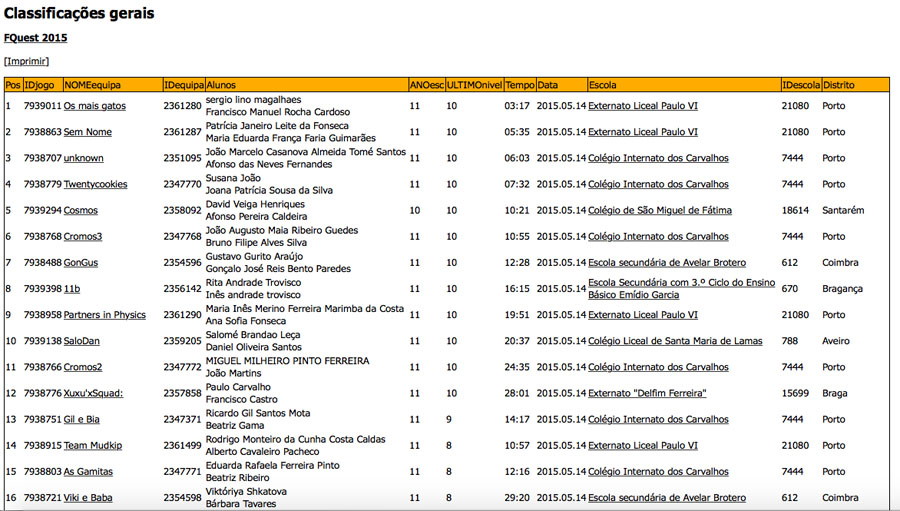Open Colégio Internato dos Carvalhos in Twentycookies row

pos(658,184)
